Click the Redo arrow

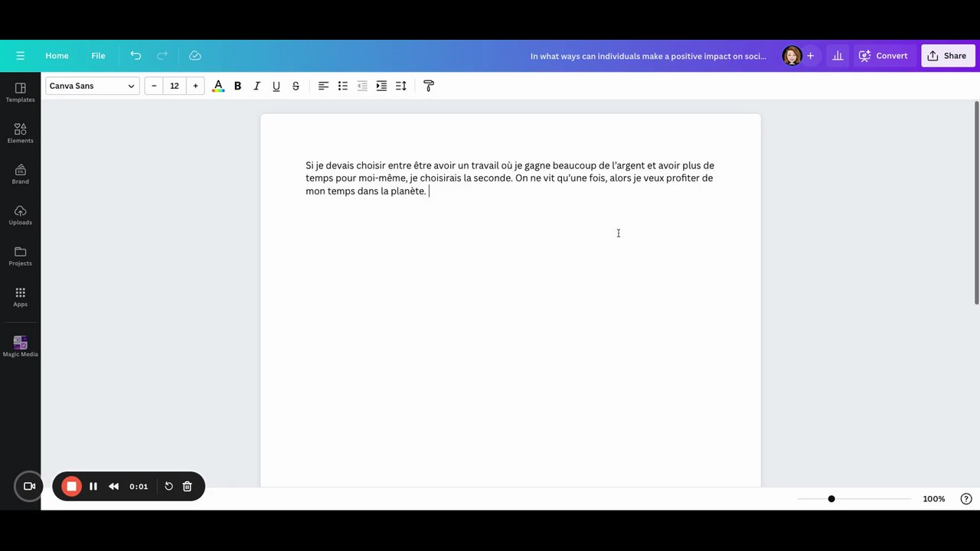[x=162, y=56]
